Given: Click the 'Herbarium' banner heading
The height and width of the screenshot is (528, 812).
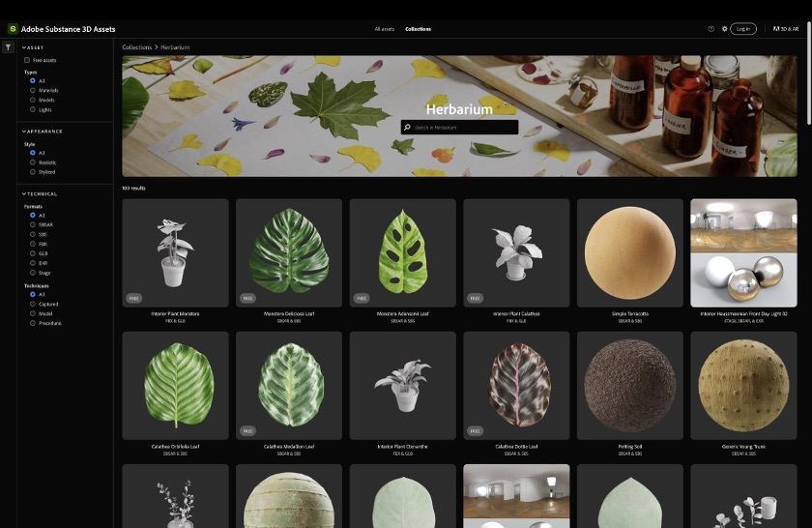Looking at the screenshot, I should 459,109.
